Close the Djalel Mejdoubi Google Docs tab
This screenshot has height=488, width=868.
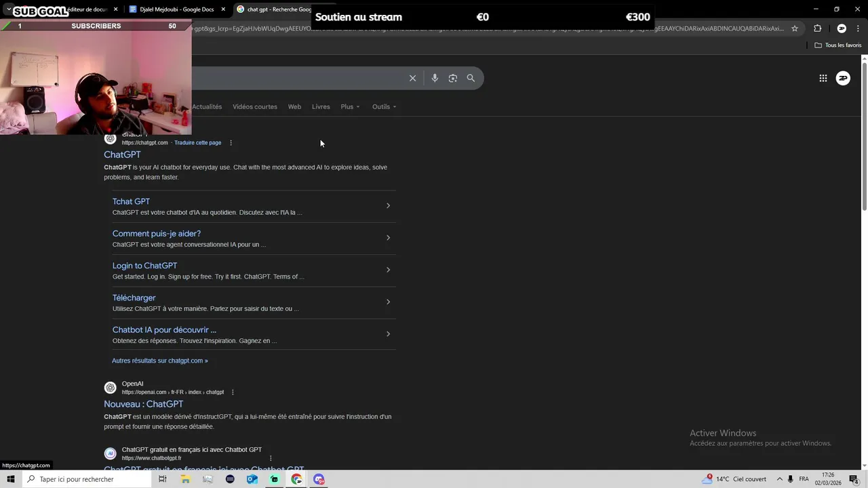click(x=223, y=9)
